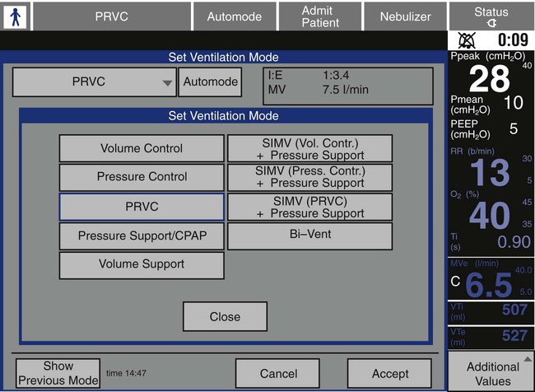Select SIMV (Press. Contr.) + Pressure Support
This screenshot has width=535, height=392.
tap(309, 177)
